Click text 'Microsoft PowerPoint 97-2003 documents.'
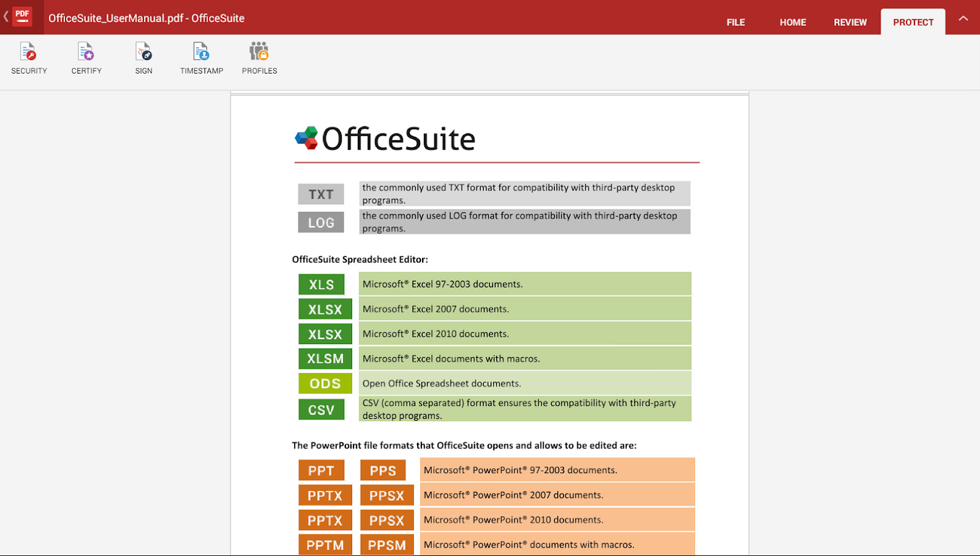 (x=520, y=470)
